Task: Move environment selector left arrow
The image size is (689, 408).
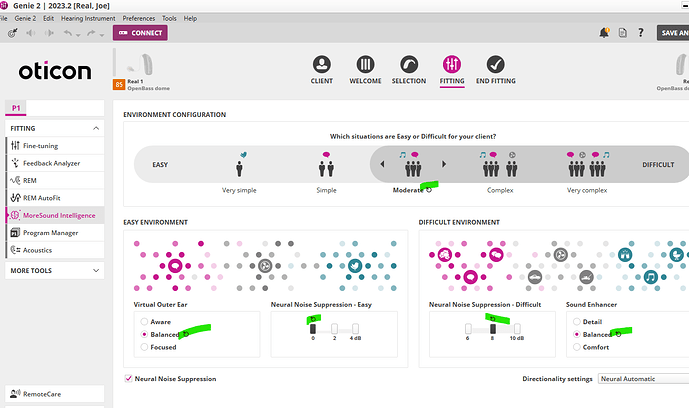Action: (382, 164)
